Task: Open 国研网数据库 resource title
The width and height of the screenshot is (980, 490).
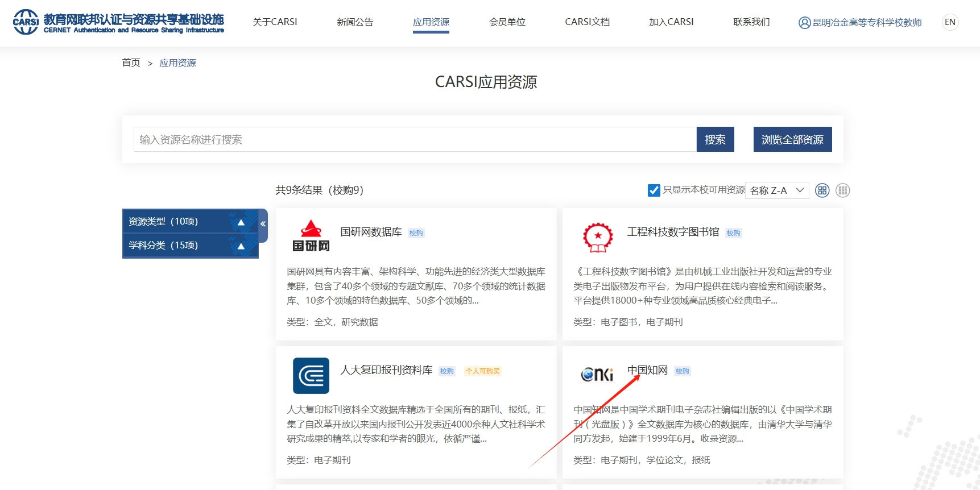Action: click(371, 232)
